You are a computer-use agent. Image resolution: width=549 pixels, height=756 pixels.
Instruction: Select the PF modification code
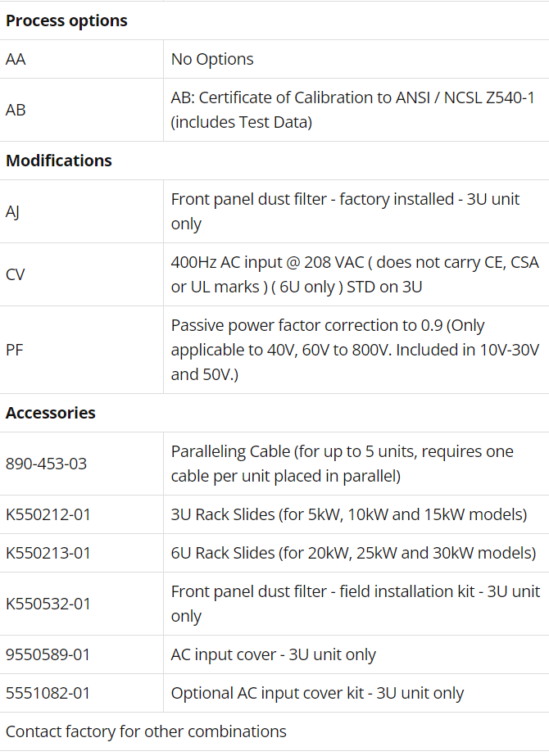(x=15, y=350)
